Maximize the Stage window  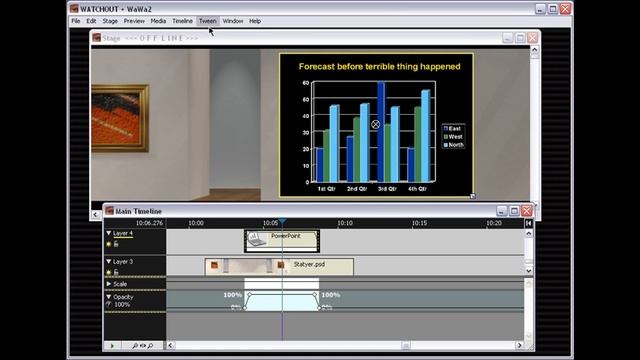tap(520, 38)
